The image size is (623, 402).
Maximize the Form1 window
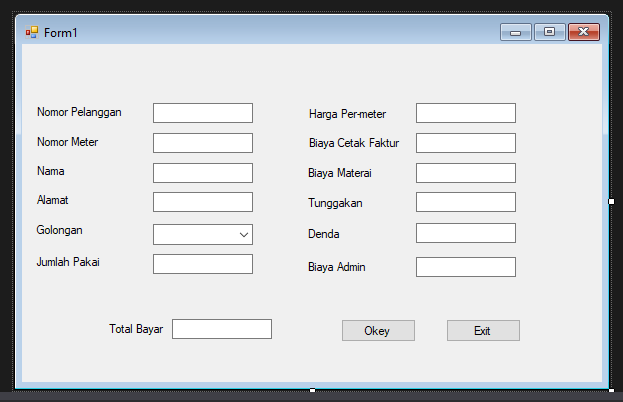(549, 32)
